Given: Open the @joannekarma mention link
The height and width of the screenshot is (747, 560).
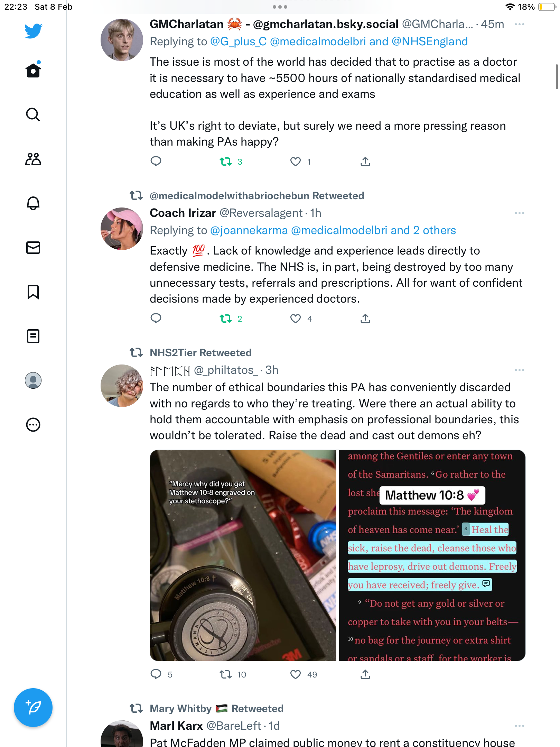Looking at the screenshot, I should (249, 230).
